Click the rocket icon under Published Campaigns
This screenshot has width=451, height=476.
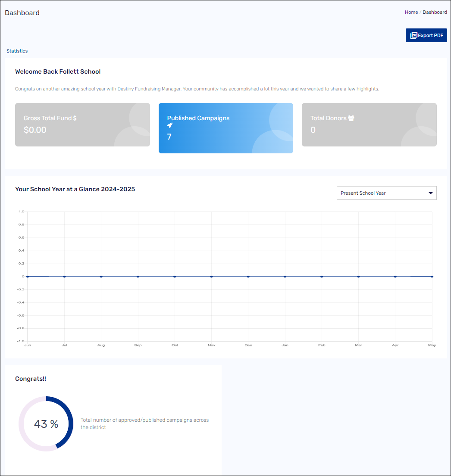point(170,125)
